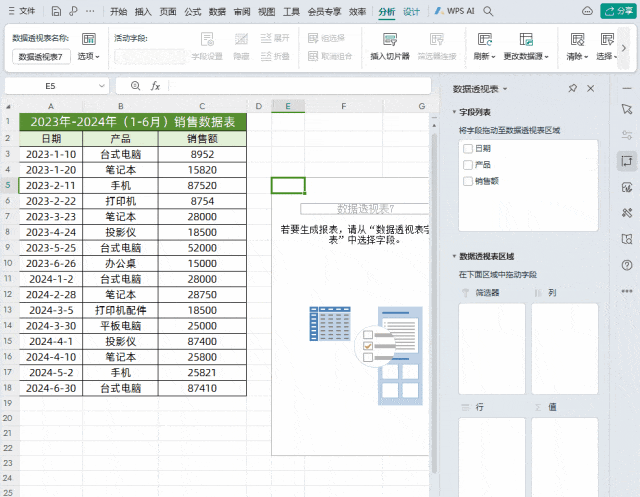The image size is (640, 497).
Task: Collapse the 字段列表 section
Action: click(454, 112)
